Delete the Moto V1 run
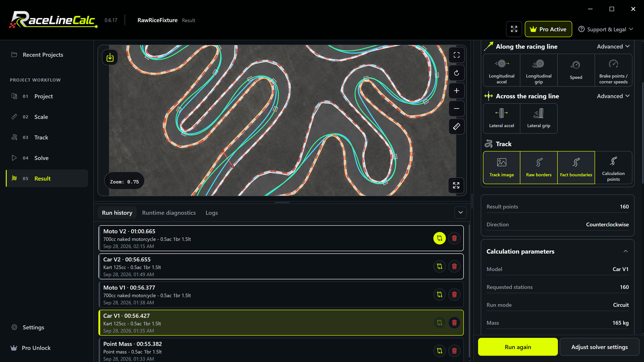Screen dimensions: 644x362 [454, 295]
